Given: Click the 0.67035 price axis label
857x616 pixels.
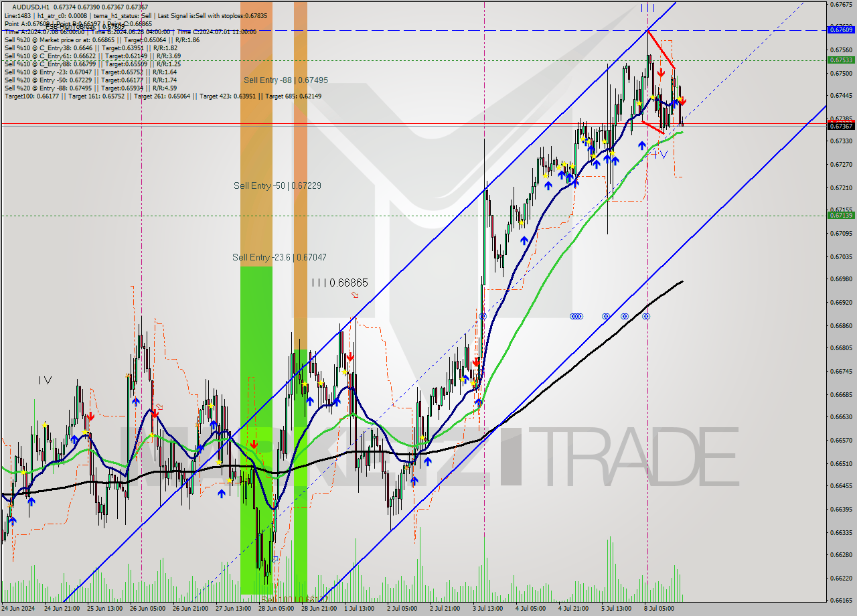Looking at the screenshot, I should [842, 256].
